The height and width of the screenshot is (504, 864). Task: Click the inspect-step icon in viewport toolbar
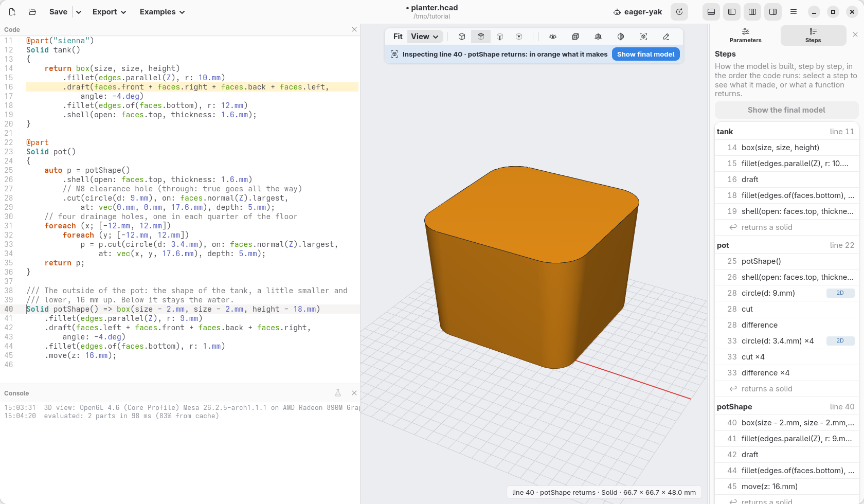pyautogui.click(x=643, y=37)
